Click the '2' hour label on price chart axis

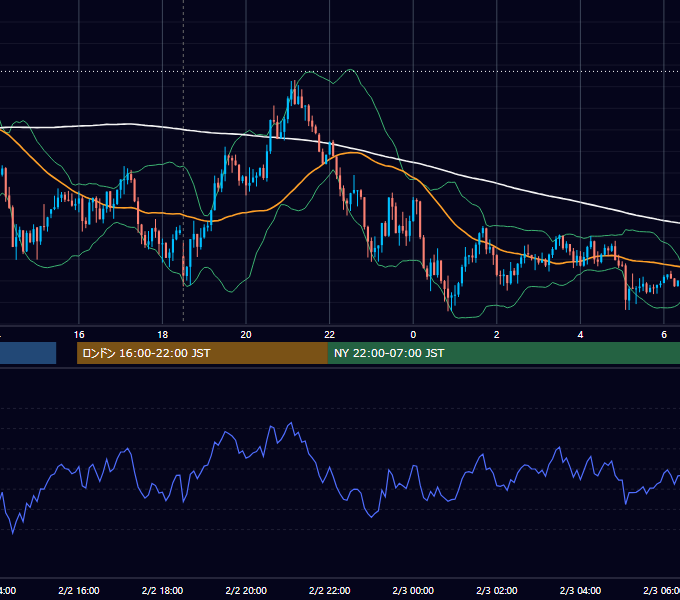pyautogui.click(x=497, y=335)
